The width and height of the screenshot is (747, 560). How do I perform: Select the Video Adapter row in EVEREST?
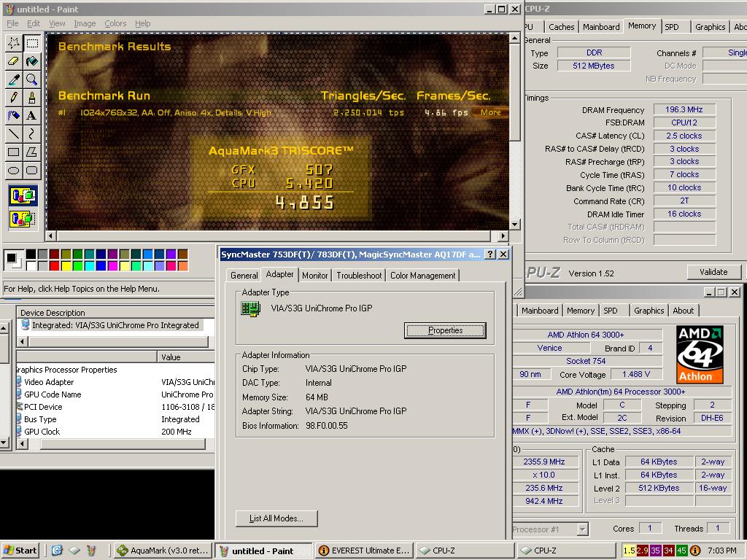[115, 382]
